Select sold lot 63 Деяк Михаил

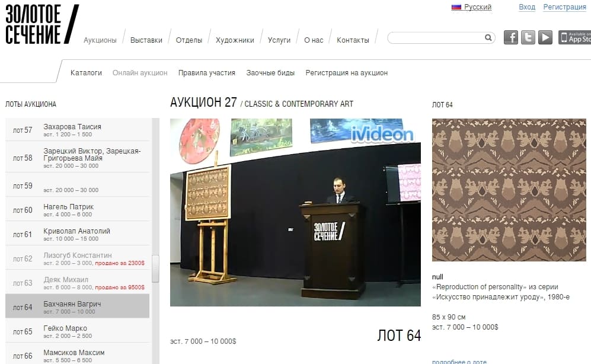pyautogui.click(x=77, y=283)
